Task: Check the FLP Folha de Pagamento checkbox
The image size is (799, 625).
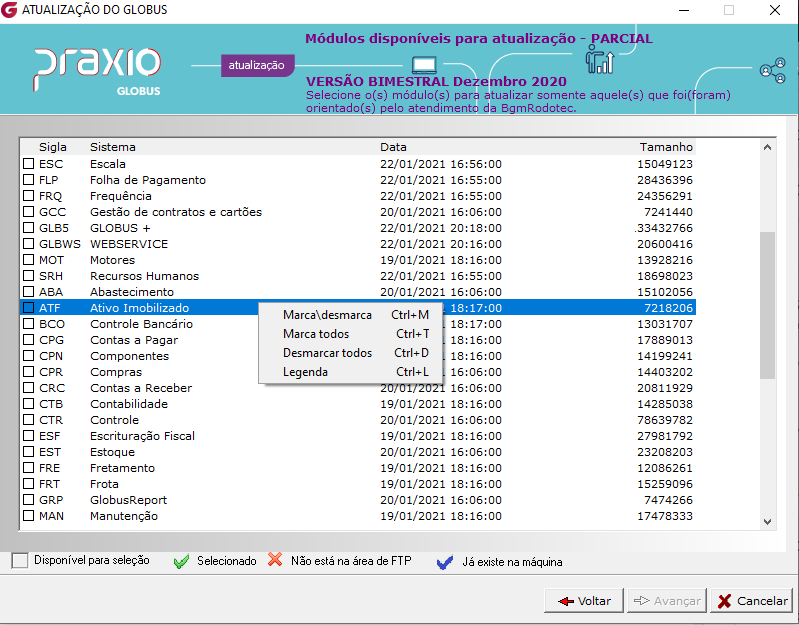Action: 29,180
